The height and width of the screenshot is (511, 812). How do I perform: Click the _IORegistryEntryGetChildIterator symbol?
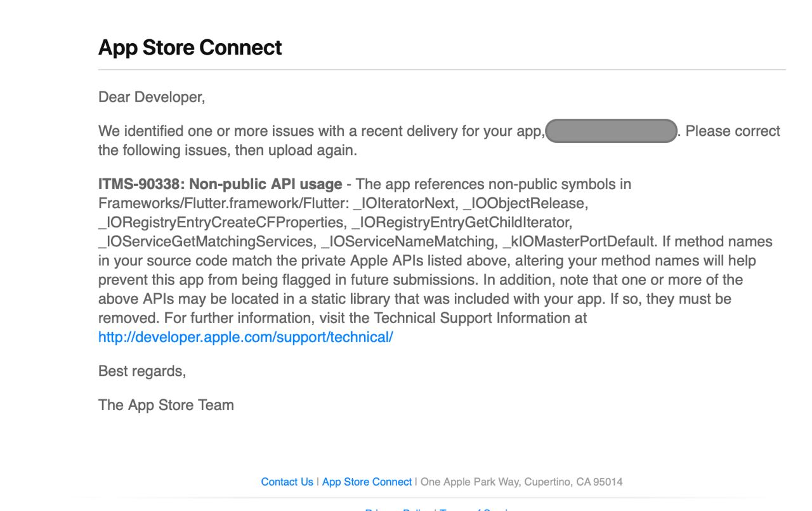[x=462, y=223]
